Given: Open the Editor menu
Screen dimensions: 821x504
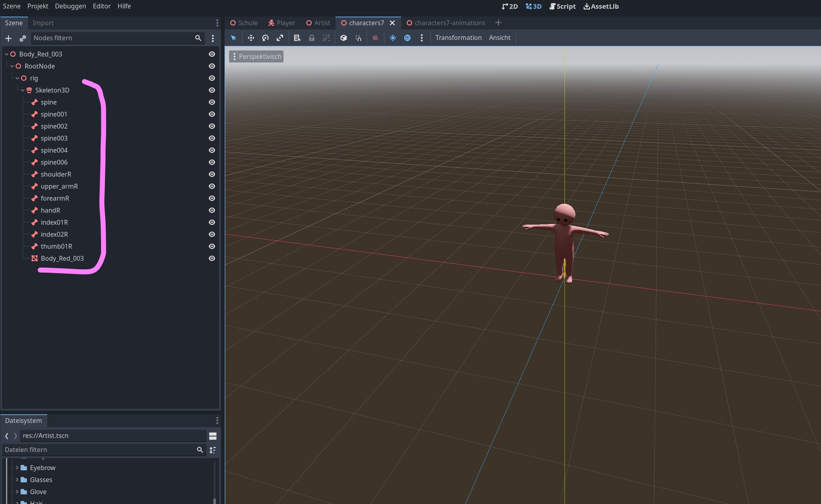Looking at the screenshot, I should point(102,6).
